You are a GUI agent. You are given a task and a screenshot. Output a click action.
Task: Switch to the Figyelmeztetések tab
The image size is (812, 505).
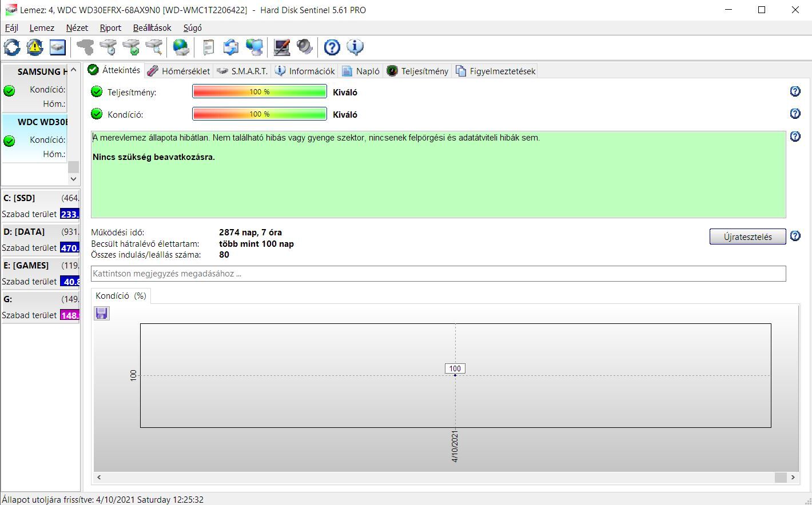[495, 71]
